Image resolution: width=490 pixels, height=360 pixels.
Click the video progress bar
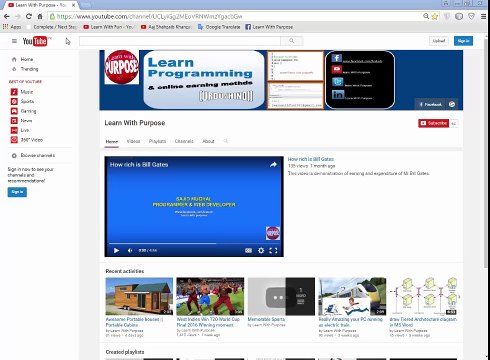click(x=194, y=243)
